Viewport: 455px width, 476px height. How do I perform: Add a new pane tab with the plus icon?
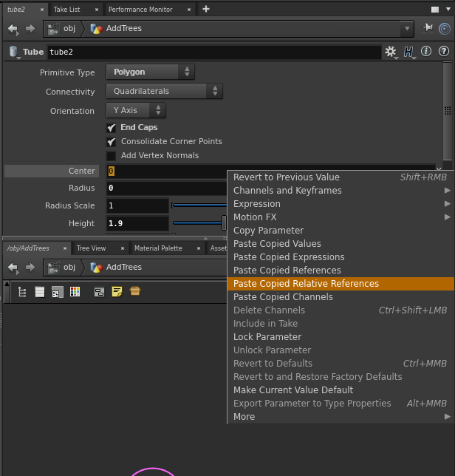tap(206, 9)
